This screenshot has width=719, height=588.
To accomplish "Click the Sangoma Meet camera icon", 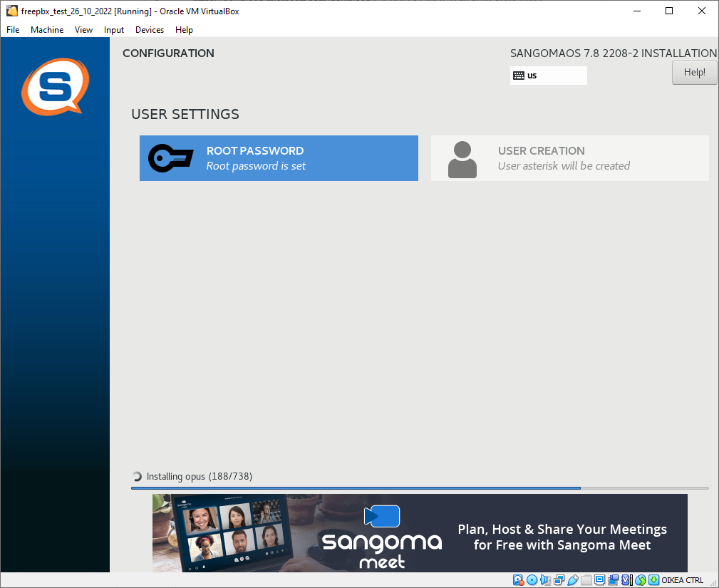I will click(382, 517).
